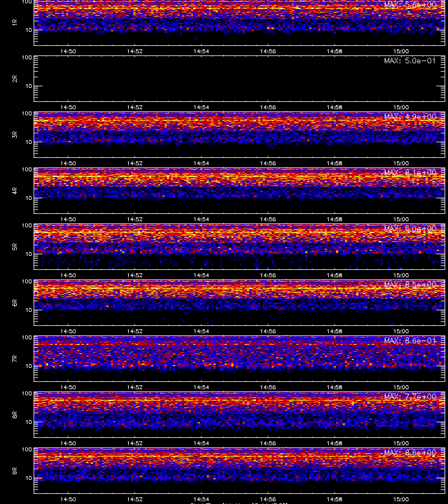The height and width of the screenshot is (504, 448).
Task: Select the 'MAX: 5.6e+00' annotation in panel 1R
Action: pos(410,5)
